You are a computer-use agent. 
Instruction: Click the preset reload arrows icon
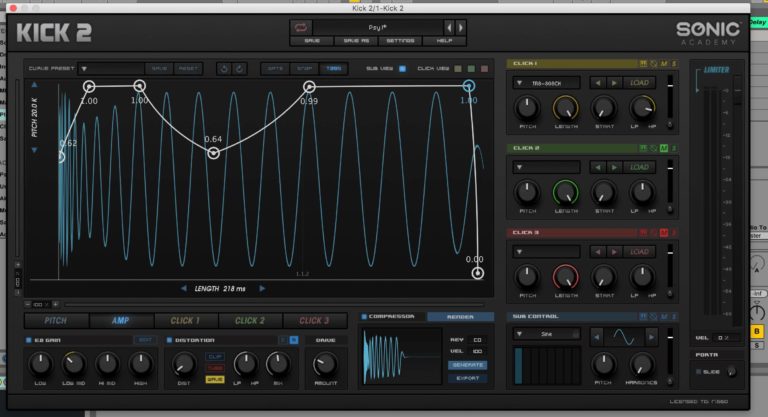click(301, 26)
